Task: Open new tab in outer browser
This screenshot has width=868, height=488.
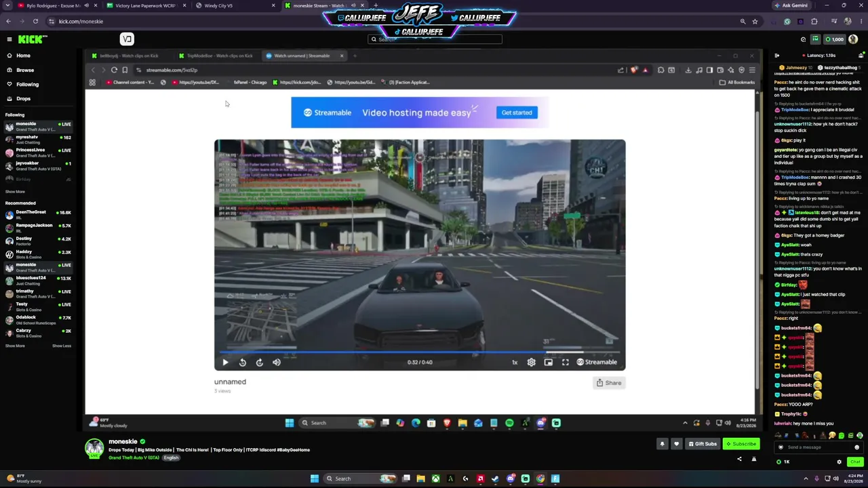Action: 376,5
